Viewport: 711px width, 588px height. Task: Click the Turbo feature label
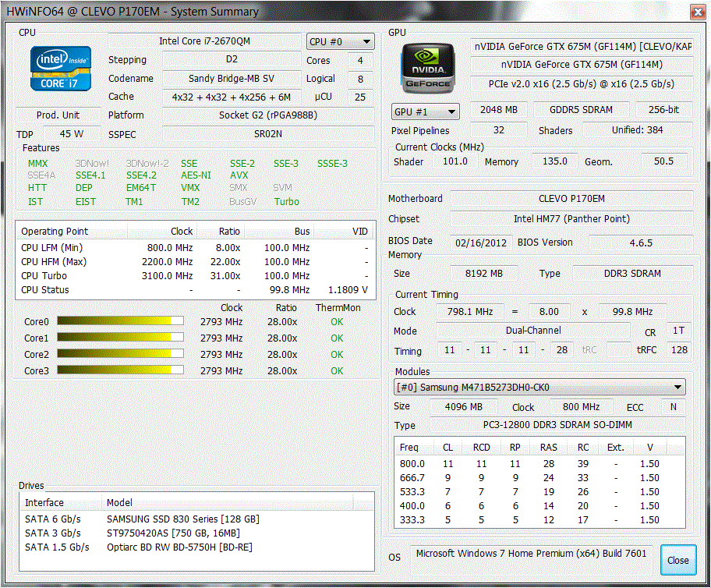coord(287,201)
